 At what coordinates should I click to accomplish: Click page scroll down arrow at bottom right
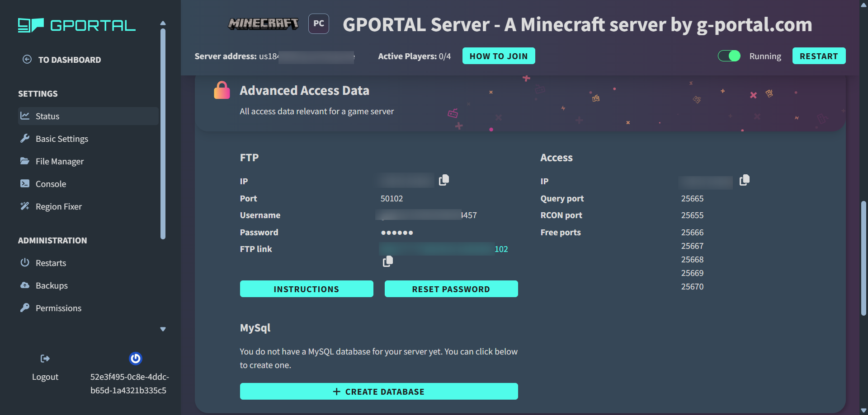[864, 410]
